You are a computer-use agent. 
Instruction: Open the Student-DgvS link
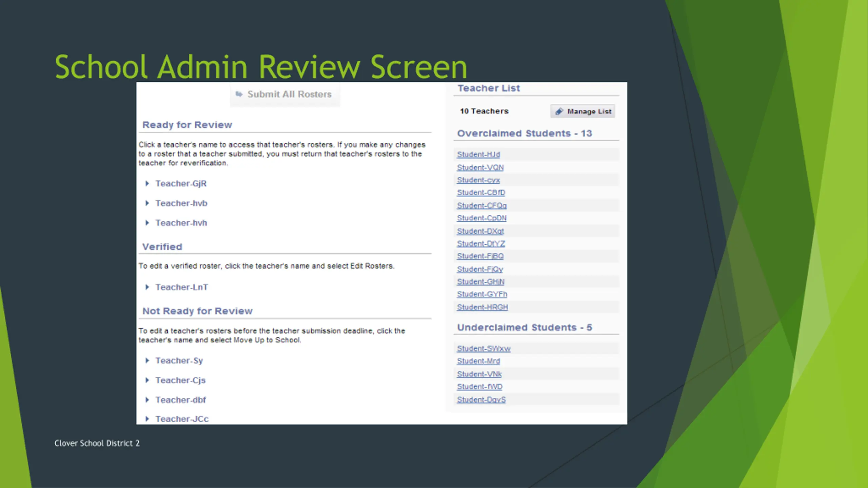pyautogui.click(x=481, y=400)
